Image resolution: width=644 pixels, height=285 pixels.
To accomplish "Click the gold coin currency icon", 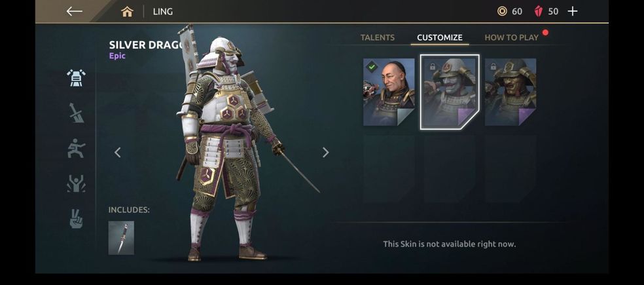I will 502,11.
